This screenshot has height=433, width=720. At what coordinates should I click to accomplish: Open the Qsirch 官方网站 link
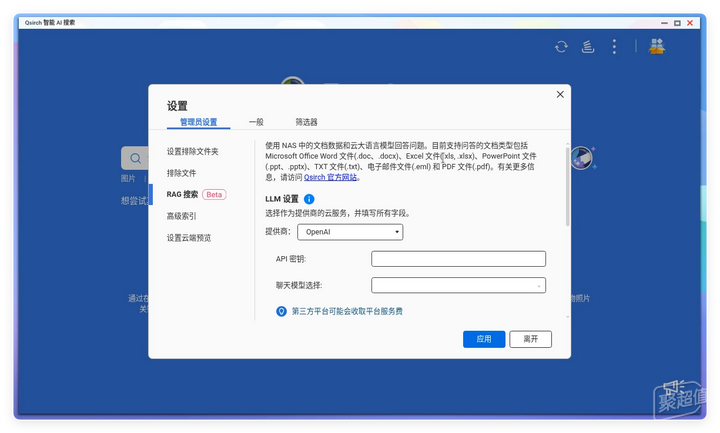tap(330, 177)
